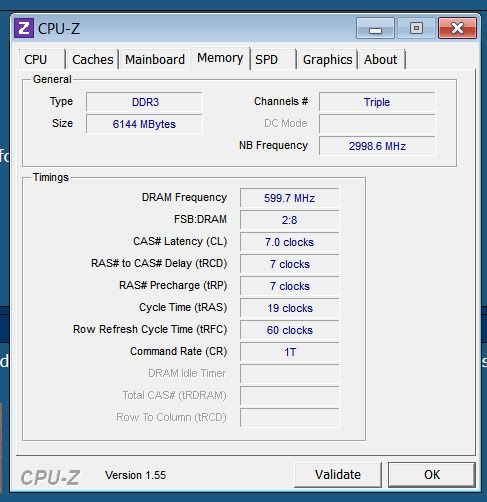Open the Caches tab

92,60
